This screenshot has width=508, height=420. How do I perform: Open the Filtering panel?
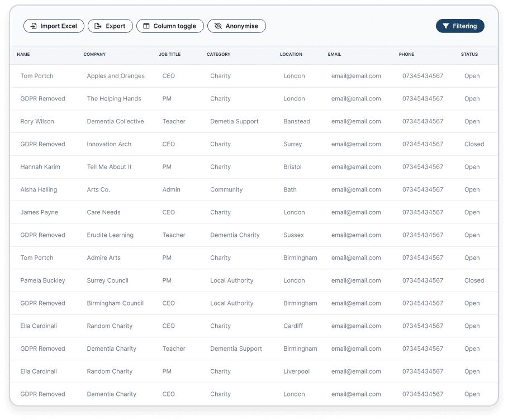pos(460,26)
